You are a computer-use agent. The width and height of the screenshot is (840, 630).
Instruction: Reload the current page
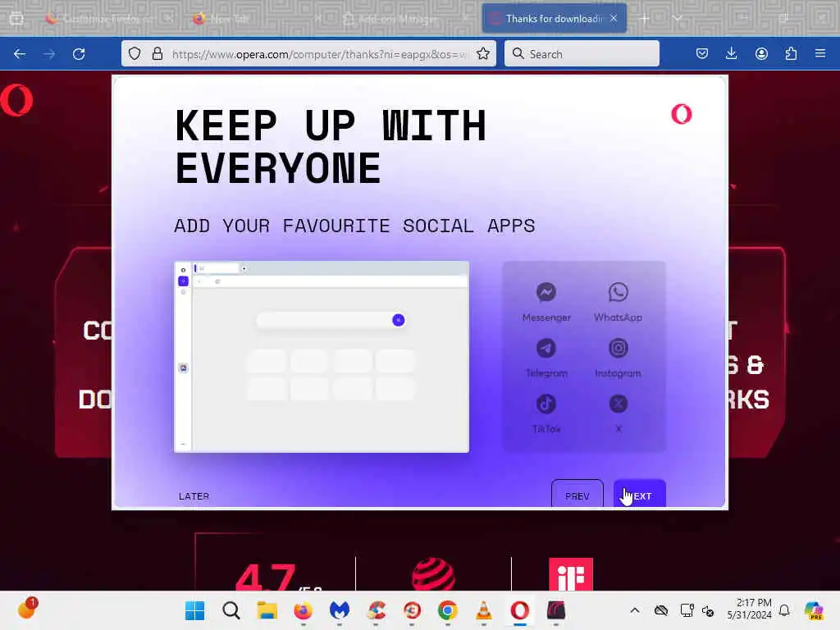point(79,53)
